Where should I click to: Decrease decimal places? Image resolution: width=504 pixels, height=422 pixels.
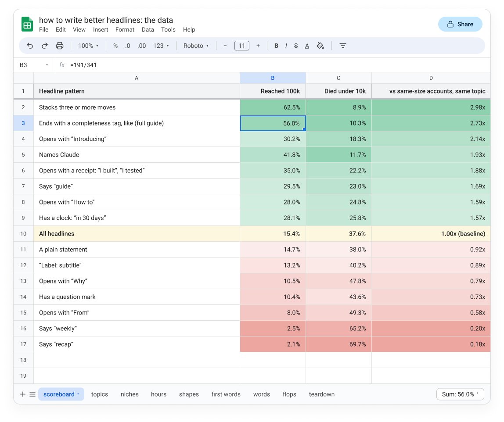click(128, 46)
